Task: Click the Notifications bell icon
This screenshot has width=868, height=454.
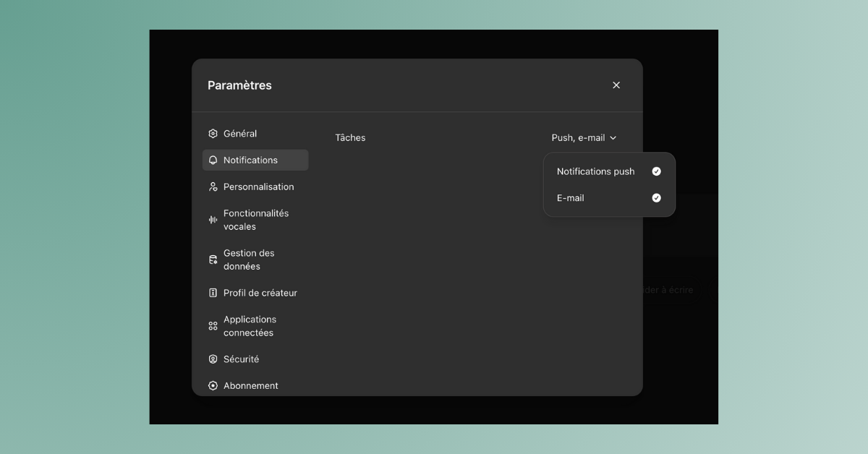Action: pos(213,160)
